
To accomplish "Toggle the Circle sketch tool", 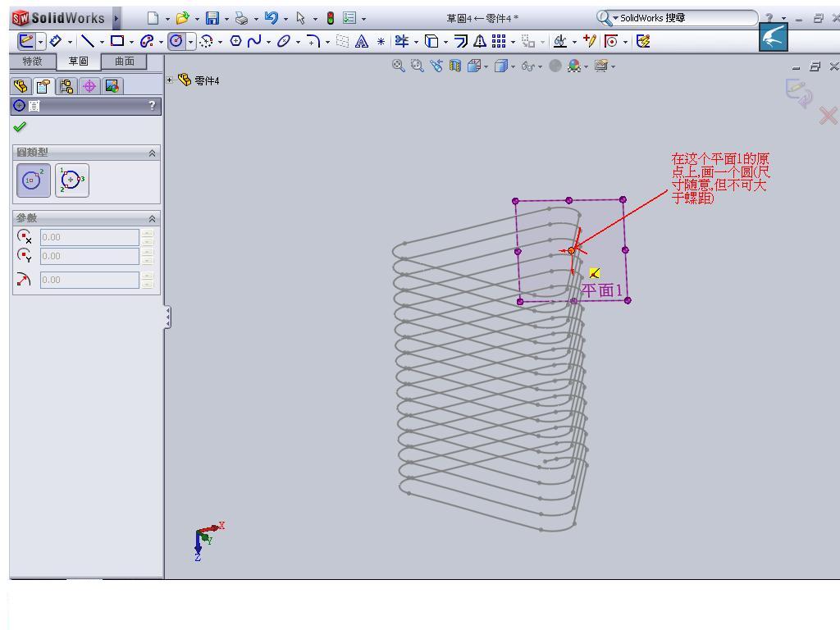I will pyautogui.click(x=176, y=41).
